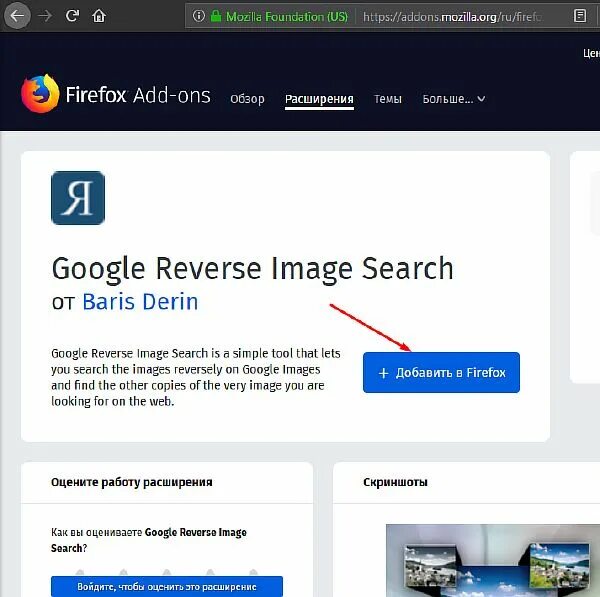The image size is (600, 597).
Task: Open the Обзор navigation tab
Action: (x=247, y=99)
